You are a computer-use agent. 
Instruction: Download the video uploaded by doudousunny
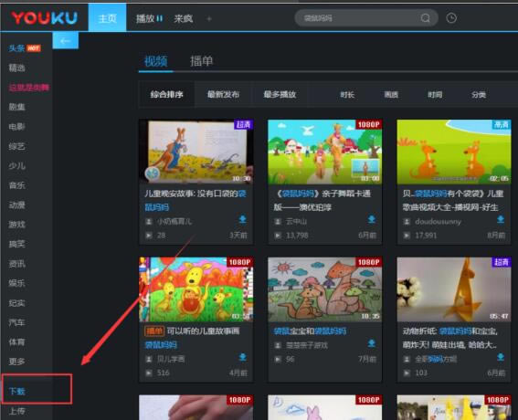(x=501, y=219)
